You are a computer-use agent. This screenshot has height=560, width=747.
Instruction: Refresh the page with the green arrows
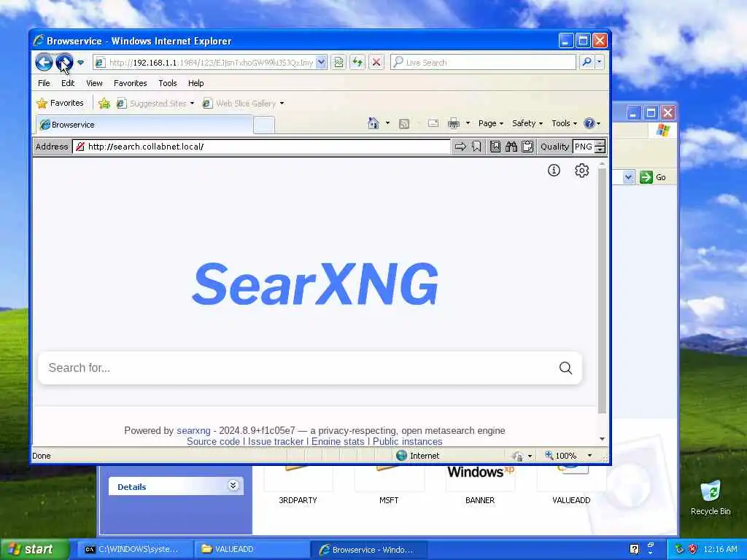[357, 63]
